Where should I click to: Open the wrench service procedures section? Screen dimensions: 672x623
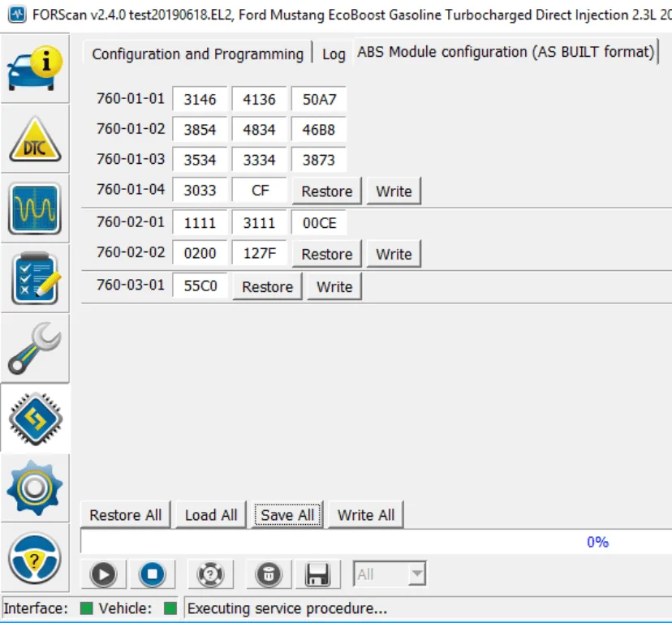click(x=35, y=348)
